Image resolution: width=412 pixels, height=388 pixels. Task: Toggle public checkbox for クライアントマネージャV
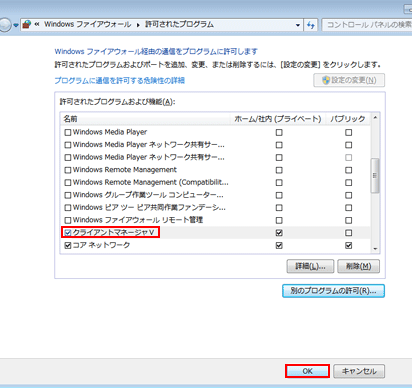point(348,233)
